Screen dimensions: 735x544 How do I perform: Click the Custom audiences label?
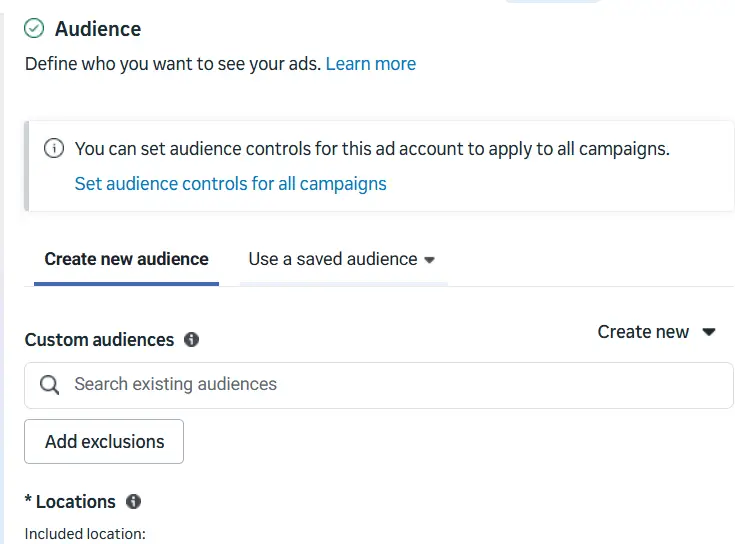(x=99, y=340)
